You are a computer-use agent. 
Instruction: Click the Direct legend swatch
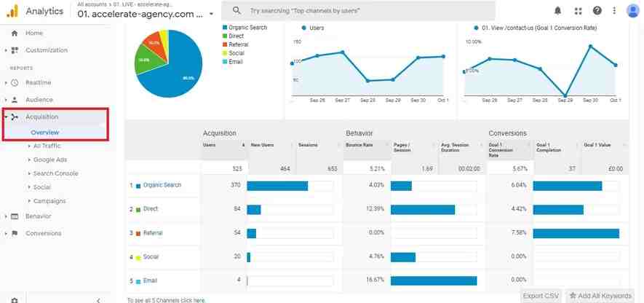[x=225, y=36]
